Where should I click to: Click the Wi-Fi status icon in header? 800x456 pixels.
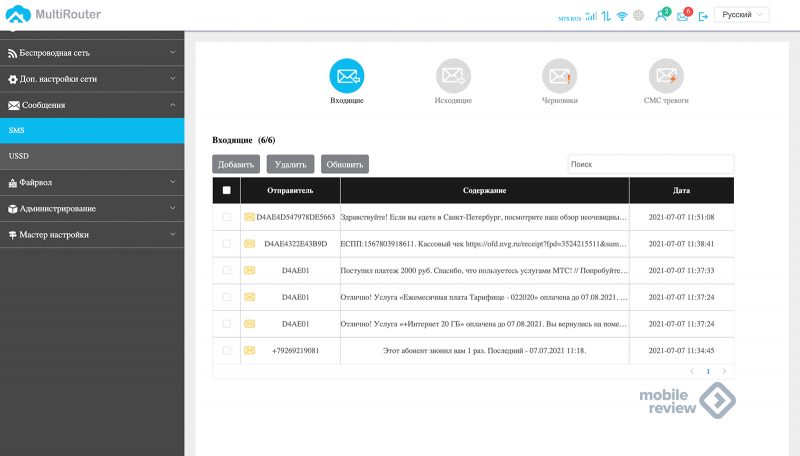pyautogui.click(x=622, y=16)
